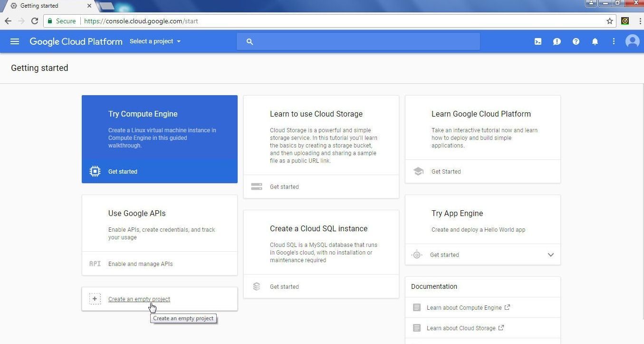Open the send feedback icon
The height and width of the screenshot is (344, 644).
557,41
